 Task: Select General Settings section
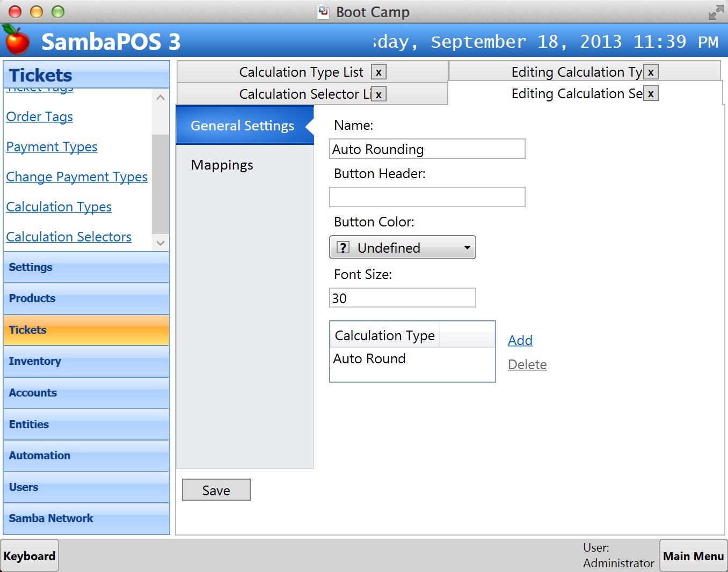point(242,126)
